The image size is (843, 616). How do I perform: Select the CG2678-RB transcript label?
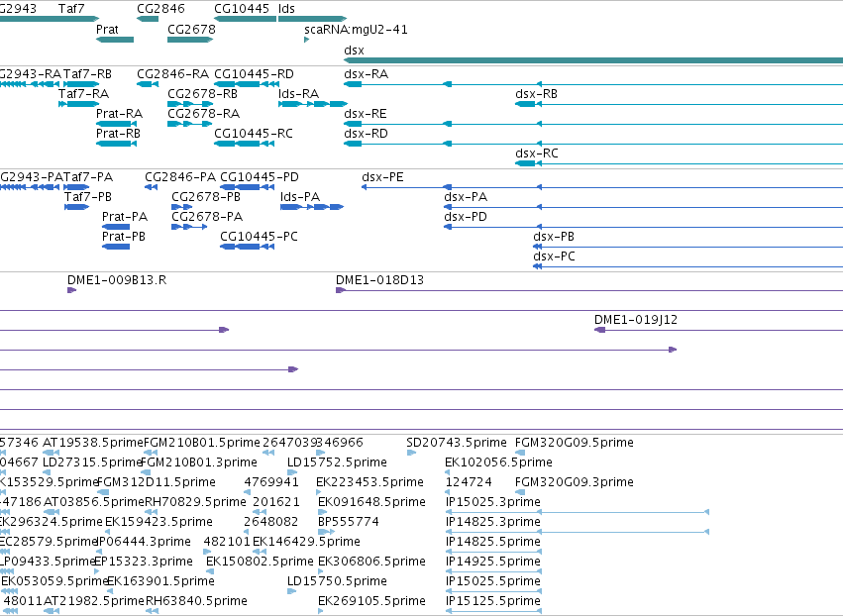203,94
